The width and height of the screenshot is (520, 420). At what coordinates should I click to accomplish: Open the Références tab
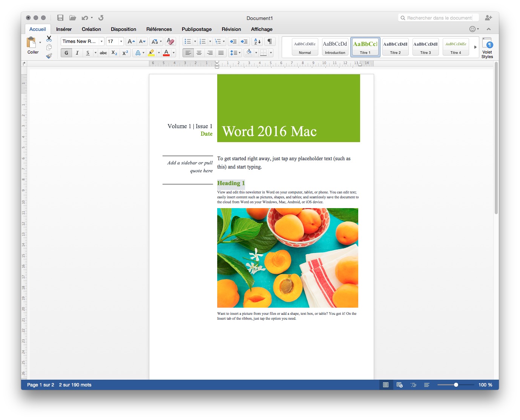(159, 29)
